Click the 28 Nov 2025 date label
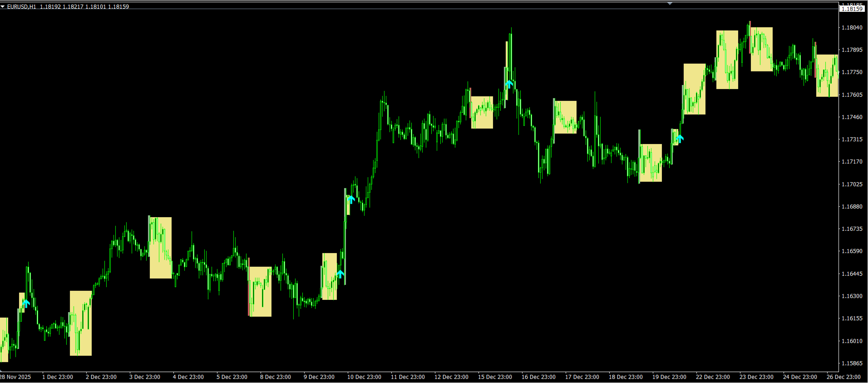868x383 pixels. (x=15, y=377)
